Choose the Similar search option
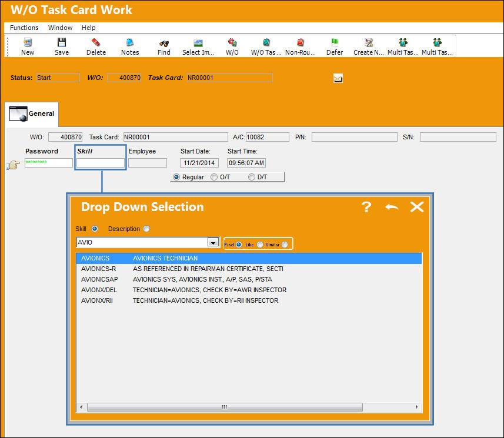 point(285,245)
